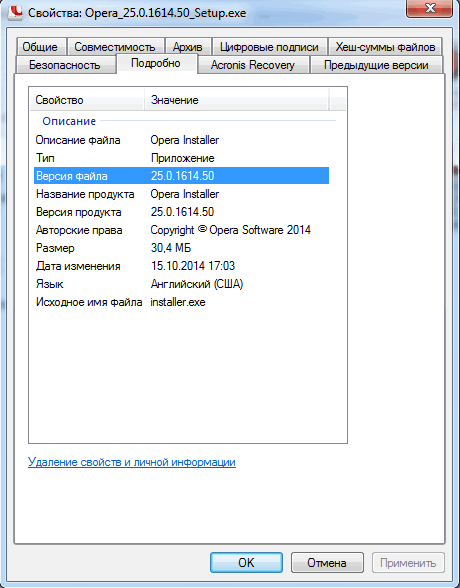Click the date value 15.10.2014 17:03

coord(193,266)
